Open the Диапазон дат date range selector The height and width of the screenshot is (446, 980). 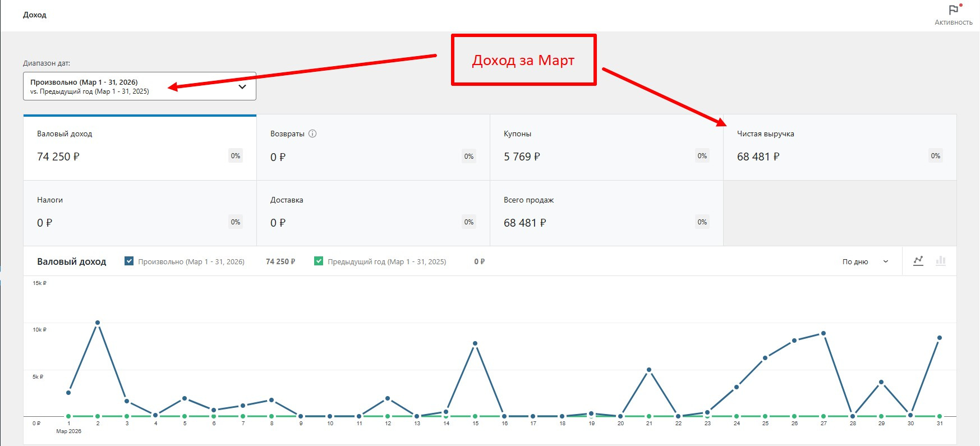coord(140,86)
